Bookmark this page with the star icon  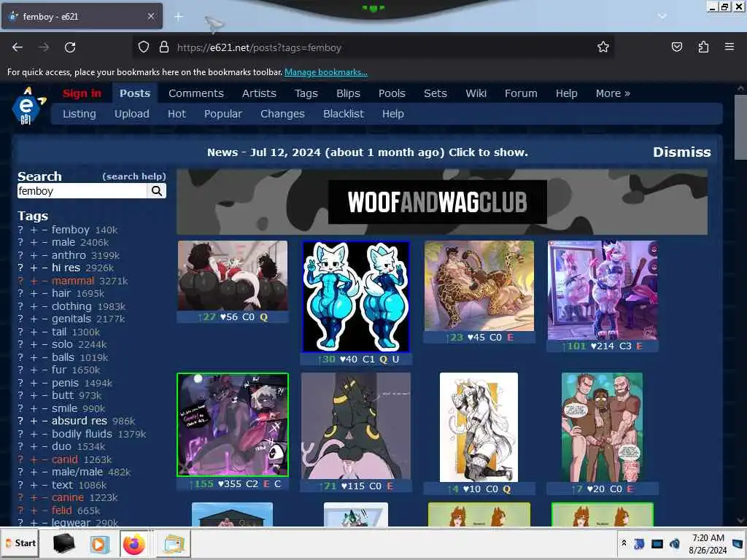pos(603,47)
